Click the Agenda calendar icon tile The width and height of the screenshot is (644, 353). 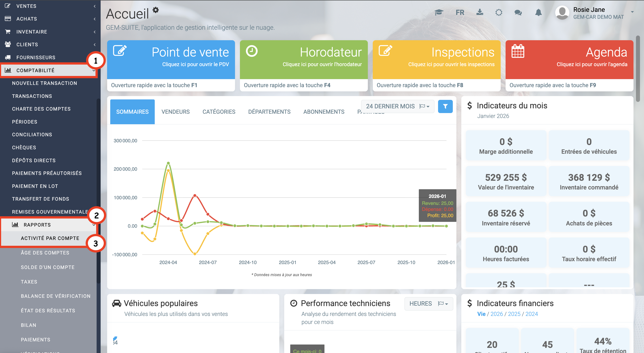[x=518, y=51]
